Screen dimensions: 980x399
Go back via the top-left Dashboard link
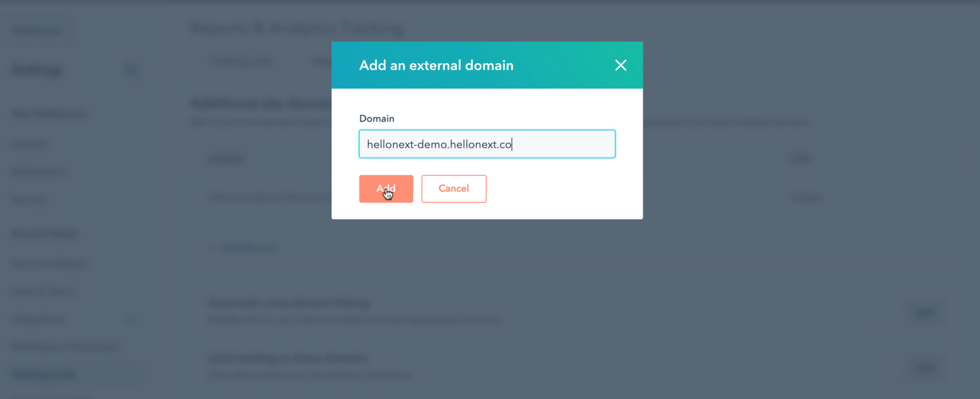pos(37,31)
